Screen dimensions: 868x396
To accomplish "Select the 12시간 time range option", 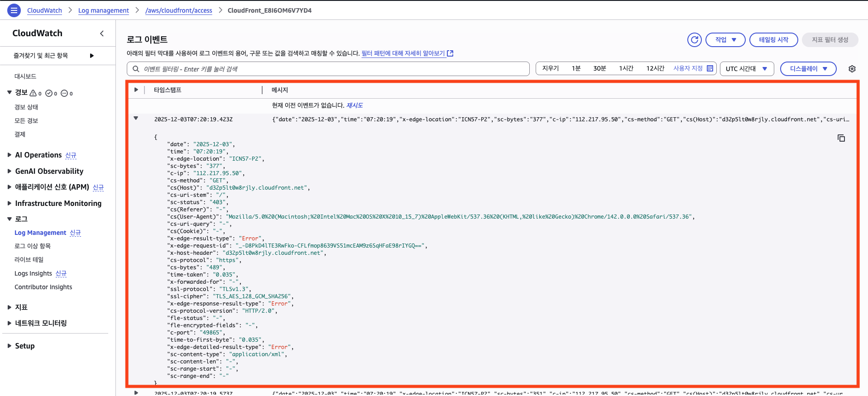I will click(x=655, y=68).
